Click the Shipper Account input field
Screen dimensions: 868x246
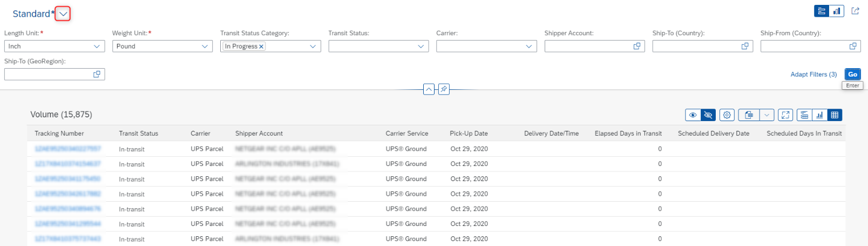coord(594,46)
